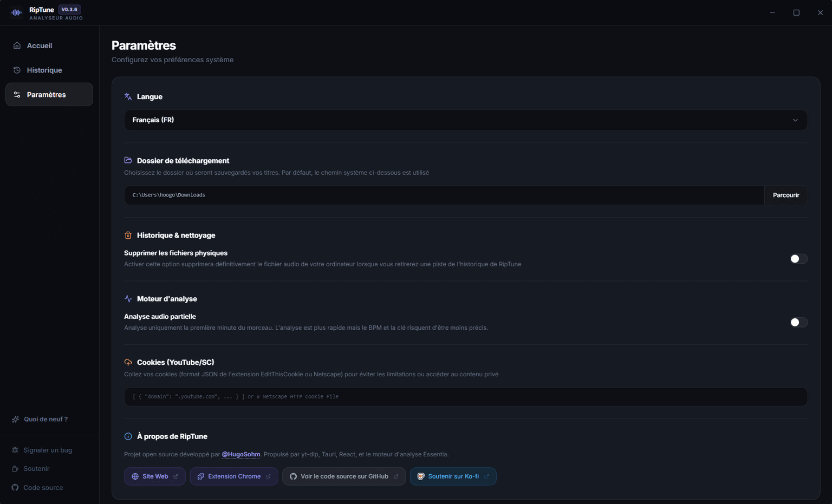The image size is (832, 504).
Task: Maximize the RipTune window
Action: (796, 12)
